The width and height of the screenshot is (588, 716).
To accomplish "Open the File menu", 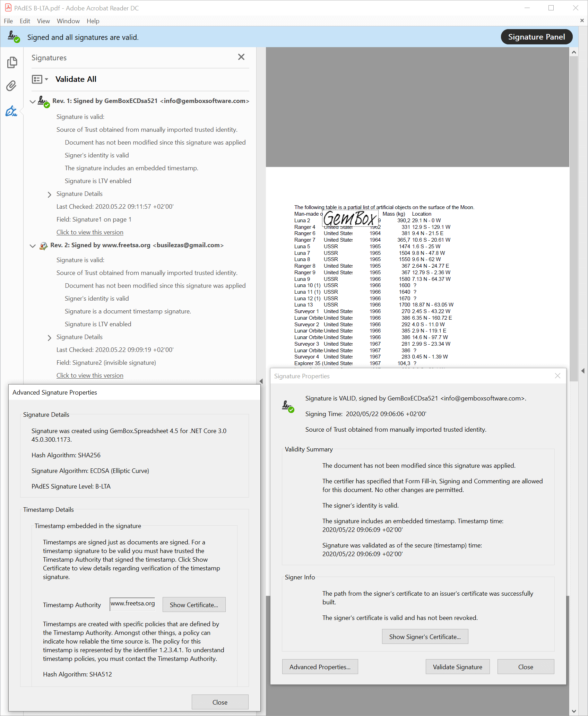I will (x=8, y=21).
